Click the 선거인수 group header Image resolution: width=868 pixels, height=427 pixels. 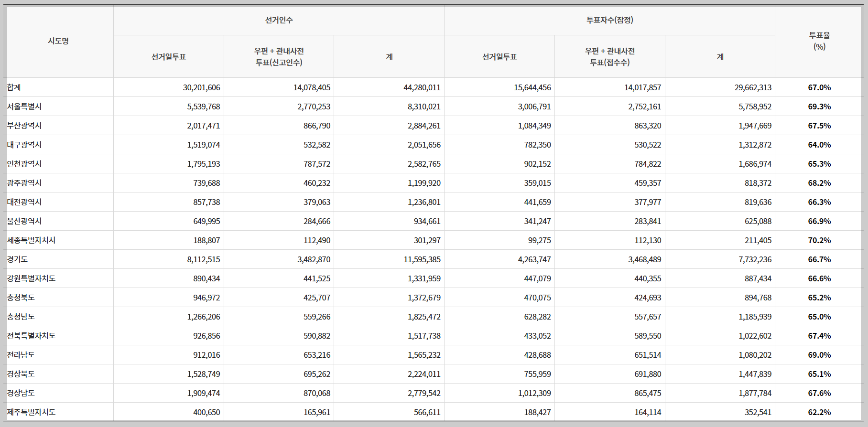(279, 20)
